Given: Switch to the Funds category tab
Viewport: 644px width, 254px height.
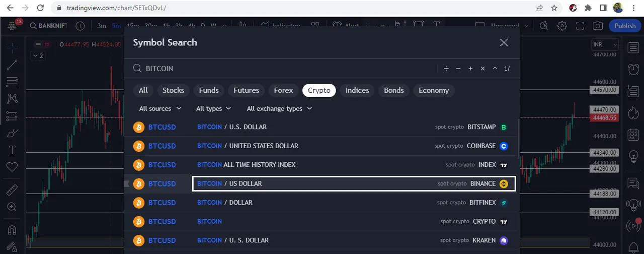Looking at the screenshot, I should click(x=209, y=90).
